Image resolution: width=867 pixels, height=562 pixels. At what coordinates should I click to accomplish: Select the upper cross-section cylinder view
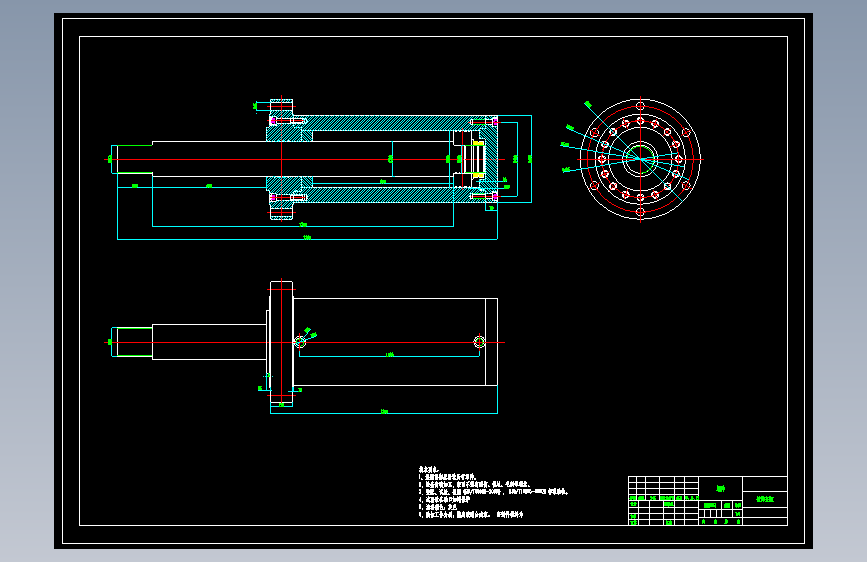[x=321, y=169]
